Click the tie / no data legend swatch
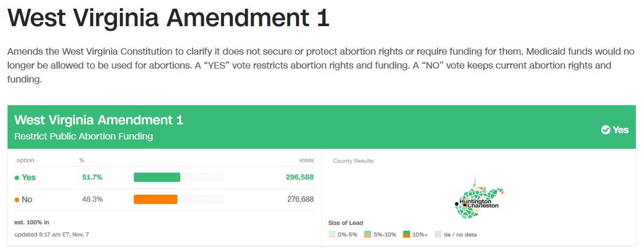Screen dimensions: 644x247 tap(438, 235)
